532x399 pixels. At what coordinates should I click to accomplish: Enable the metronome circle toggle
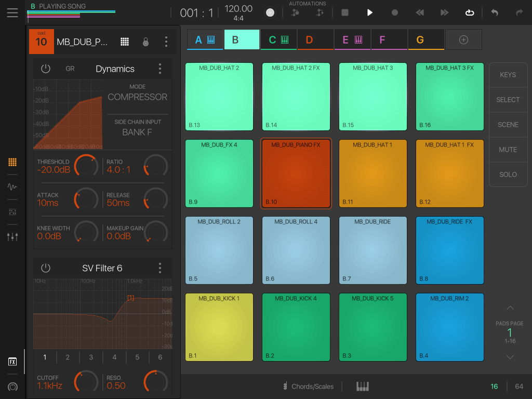270,12
